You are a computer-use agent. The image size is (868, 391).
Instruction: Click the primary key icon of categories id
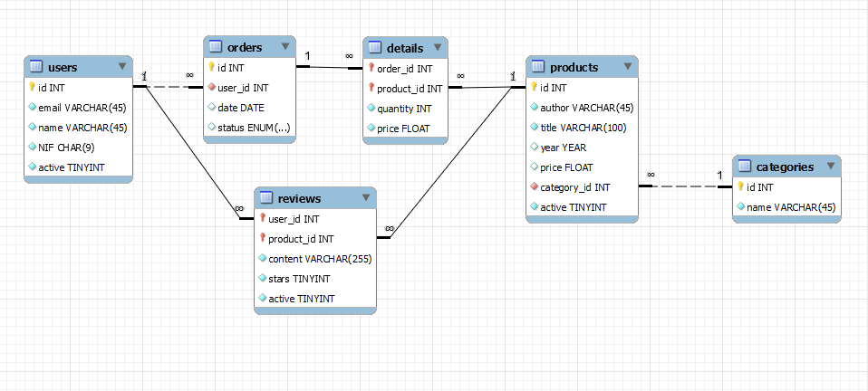coord(740,187)
